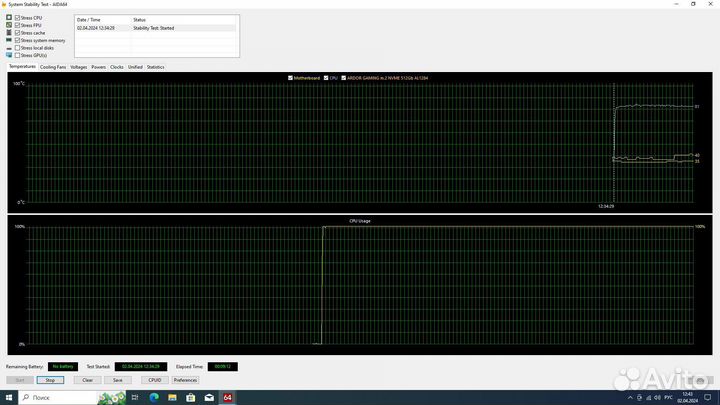Open the Preferences dialog

(186, 380)
